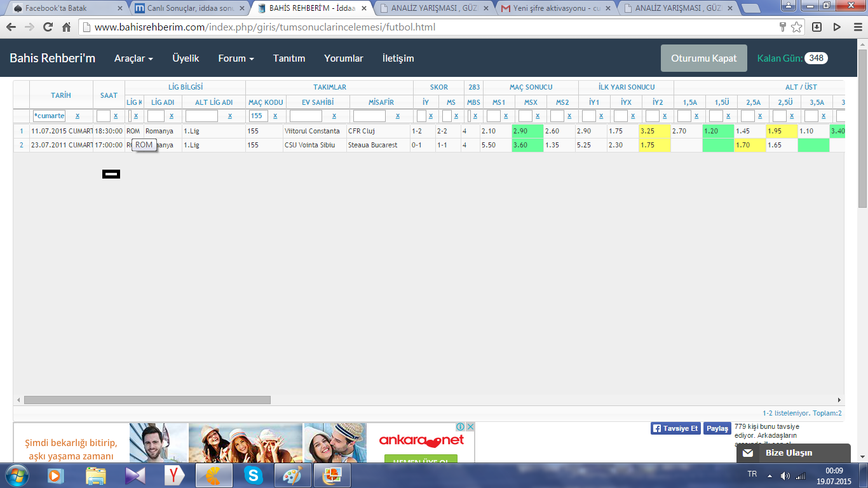Viewport: 868px width, 488px height.
Task: Open Yandex browser from the taskbar
Action: tap(174, 475)
